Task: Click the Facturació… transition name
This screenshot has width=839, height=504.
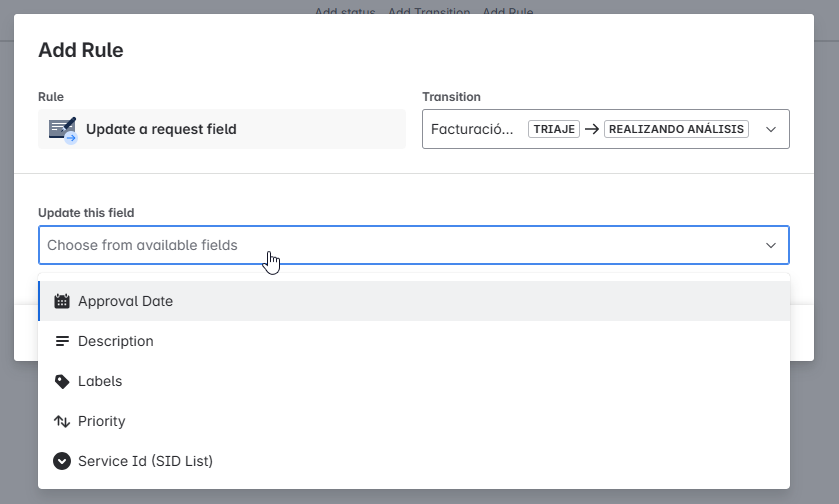Action: [x=472, y=129]
